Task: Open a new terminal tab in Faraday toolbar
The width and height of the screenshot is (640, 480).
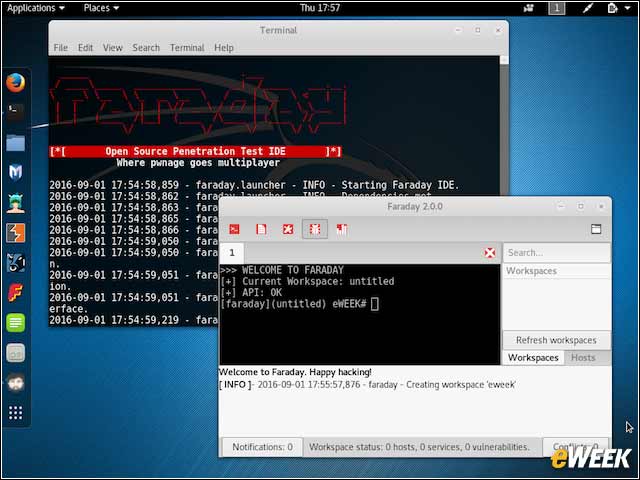Action: coord(234,229)
